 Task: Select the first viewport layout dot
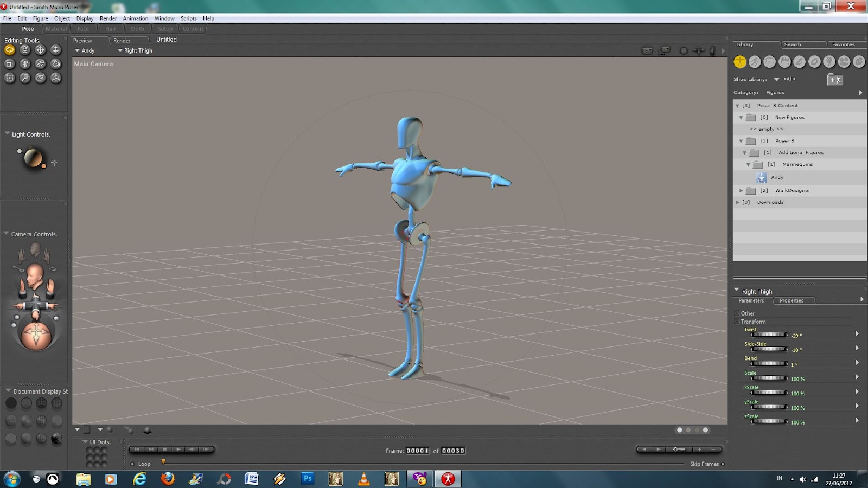coord(680,430)
